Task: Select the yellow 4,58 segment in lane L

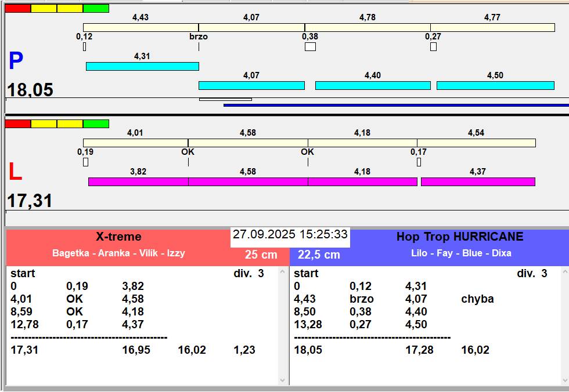Action: click(x=248, y=143)
